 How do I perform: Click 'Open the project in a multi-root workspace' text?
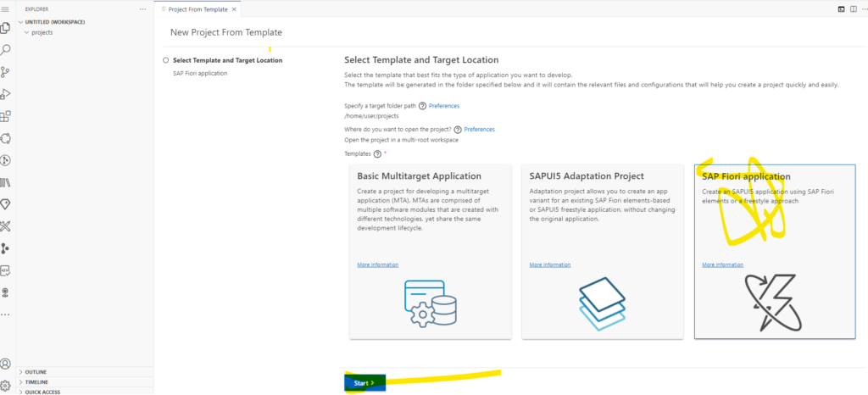(x=401, y=140)
